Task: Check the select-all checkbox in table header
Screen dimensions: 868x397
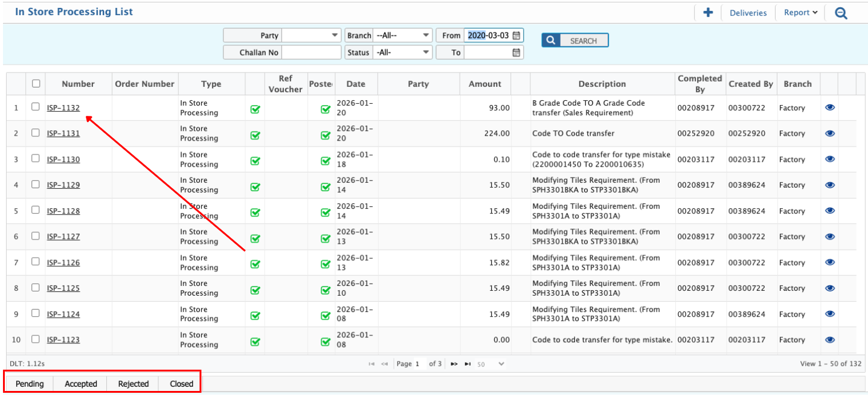Action: click(x=36, y=84)
